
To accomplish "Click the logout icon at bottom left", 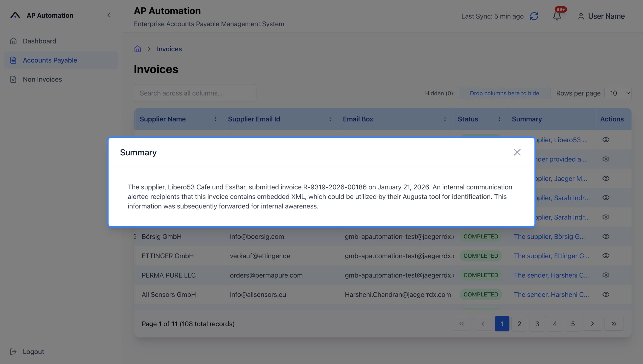I will click(x=13, y=351).
